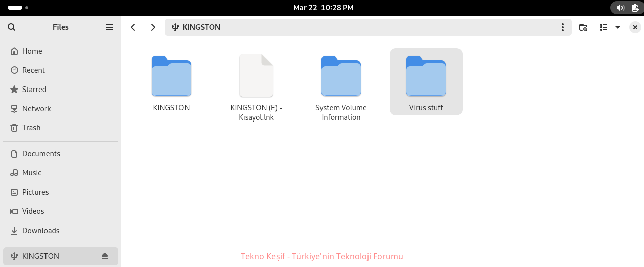Open Trash in the sidebar
Screen dimensions: 644x267
[61, 128]
